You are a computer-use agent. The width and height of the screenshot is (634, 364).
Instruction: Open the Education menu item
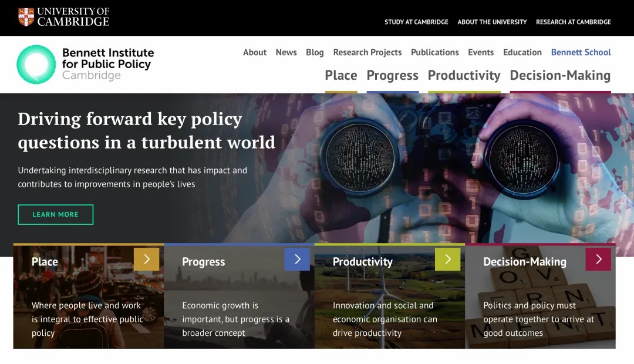[x=522, y=52]
